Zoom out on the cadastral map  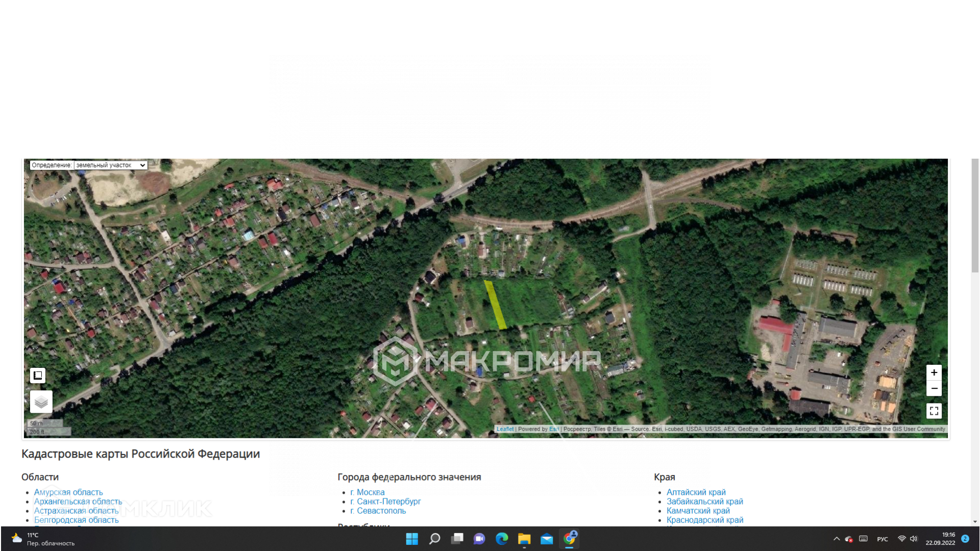(934, 388)
